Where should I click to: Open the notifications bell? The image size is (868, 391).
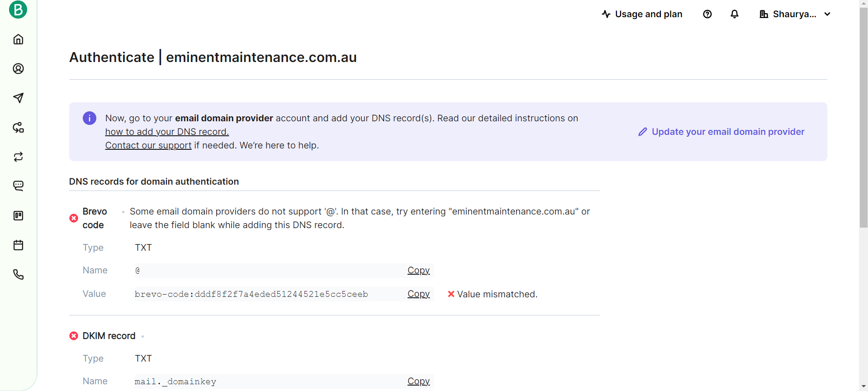tap(735, 14)
